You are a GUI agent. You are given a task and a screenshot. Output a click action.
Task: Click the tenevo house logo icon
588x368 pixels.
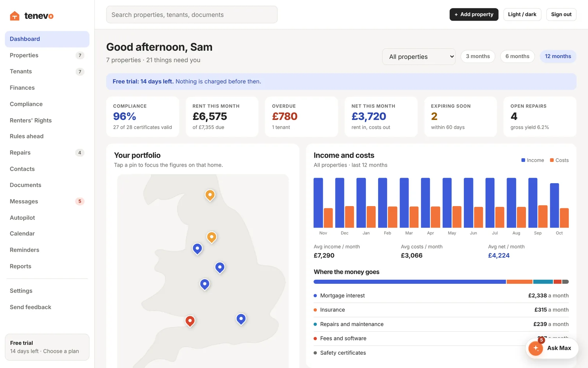(15, 16)
